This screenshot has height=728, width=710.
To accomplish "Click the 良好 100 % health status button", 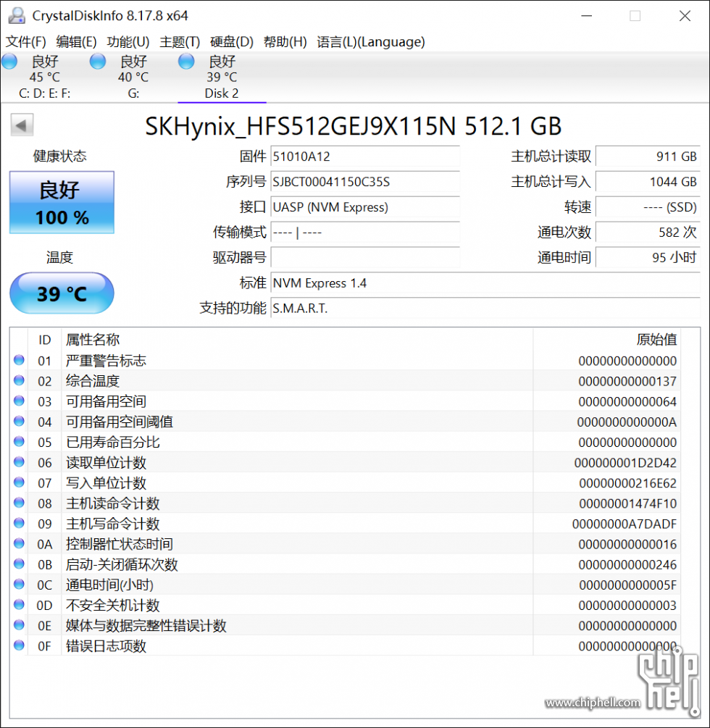I will (62, 202).
